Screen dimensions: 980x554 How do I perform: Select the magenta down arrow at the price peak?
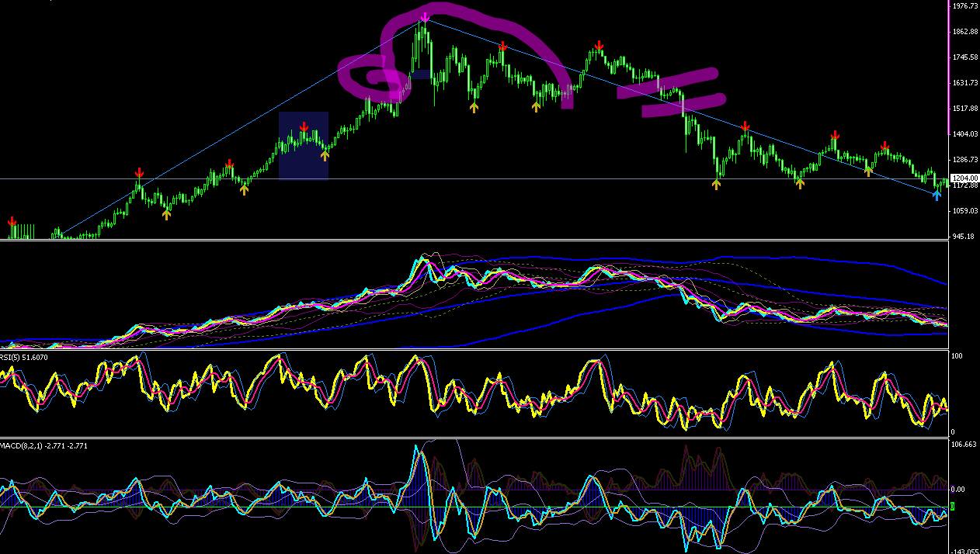coord(424,18)
